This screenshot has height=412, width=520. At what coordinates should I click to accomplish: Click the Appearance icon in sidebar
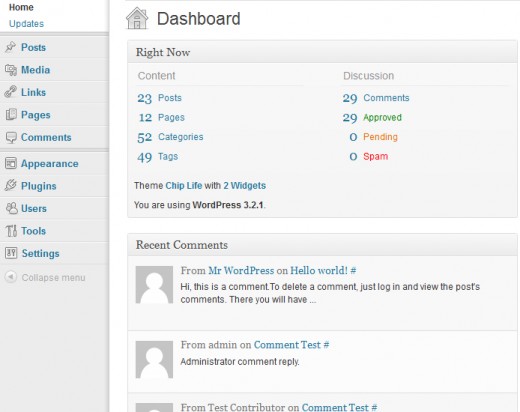11,163
